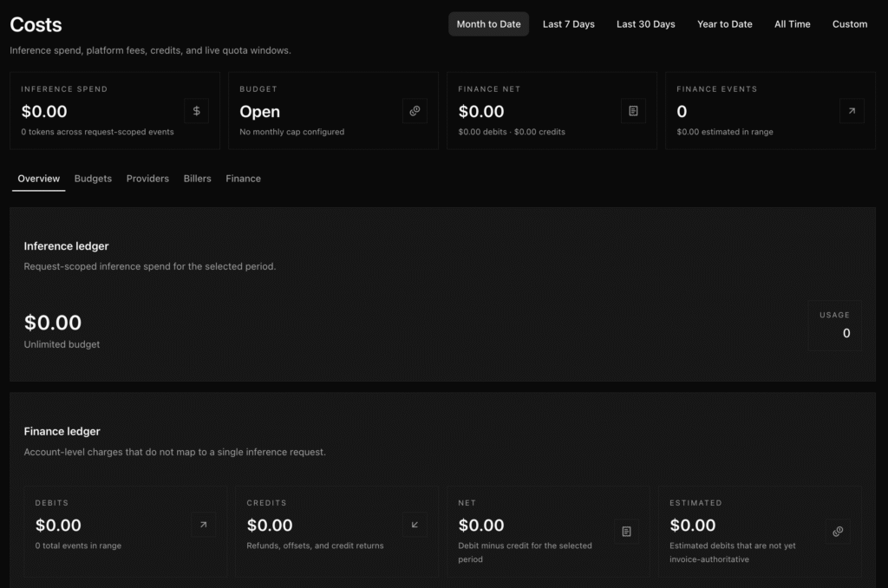Open the Providers tab
This screenshot has width=888, height=588.
[x=147, y=178]
